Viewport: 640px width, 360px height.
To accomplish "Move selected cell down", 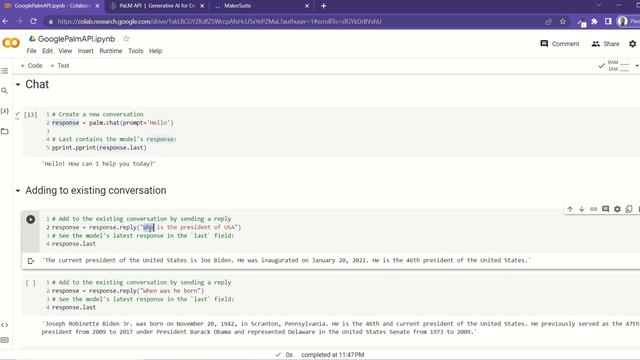I will click(x=582, y=209).
